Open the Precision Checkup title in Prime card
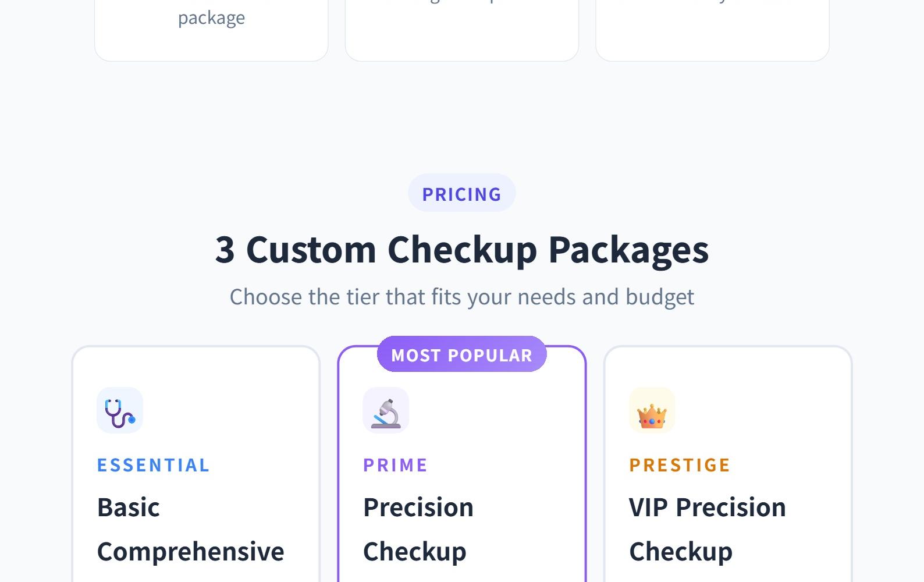Image resolution: width=924 pixels, height=582 pixels. [x=418, y=529]
